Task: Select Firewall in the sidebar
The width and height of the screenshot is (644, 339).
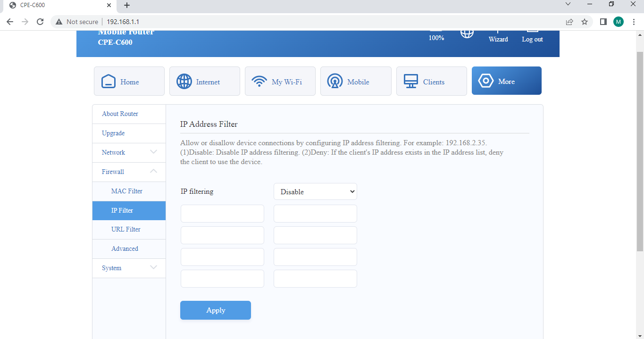Action: [129, 172]
